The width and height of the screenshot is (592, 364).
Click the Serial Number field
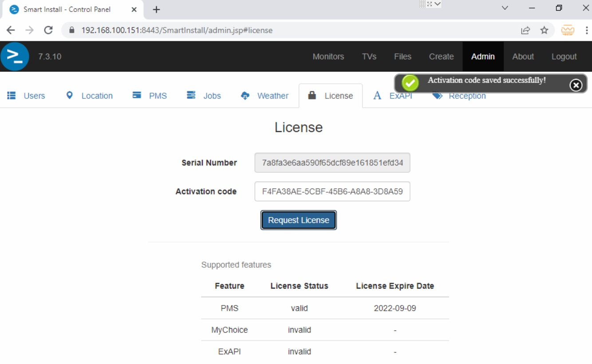point(332,163)
